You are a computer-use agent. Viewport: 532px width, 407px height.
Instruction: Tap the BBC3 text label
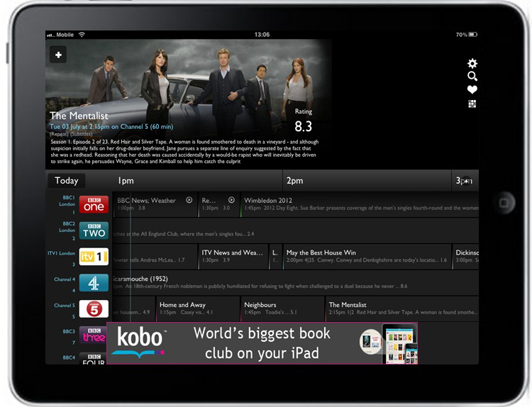pyautogui.click(x=69, y=331)
